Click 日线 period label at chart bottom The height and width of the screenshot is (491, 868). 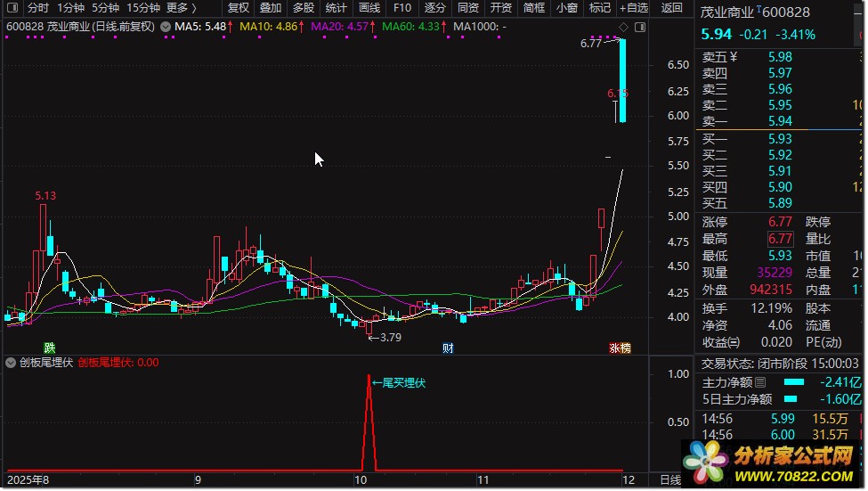(671, 480)
